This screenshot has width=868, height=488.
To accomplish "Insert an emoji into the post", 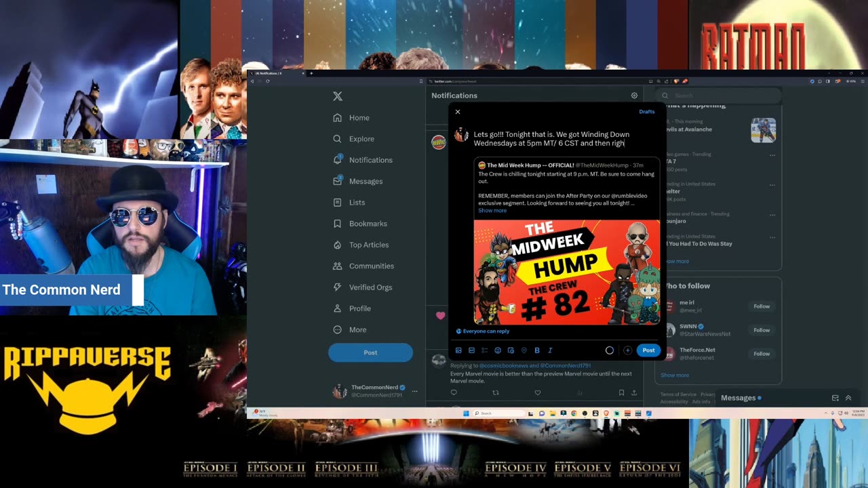I will point(498,350).
